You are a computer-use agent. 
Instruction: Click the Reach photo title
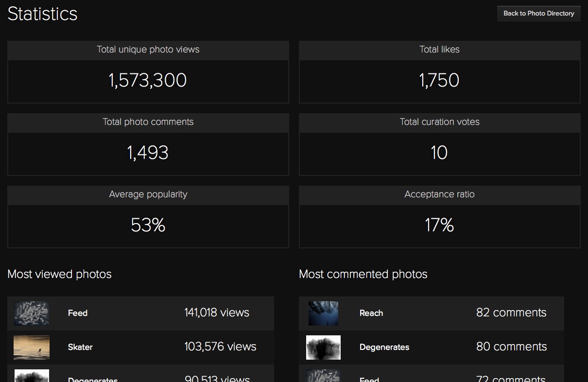point(371,313)
